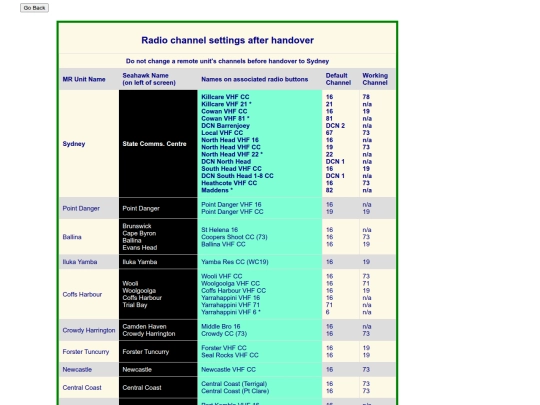This screenshot has width=540, height=405.
Task: Click the 'Default Channel' column header
Action: click(x=338, y=79)
